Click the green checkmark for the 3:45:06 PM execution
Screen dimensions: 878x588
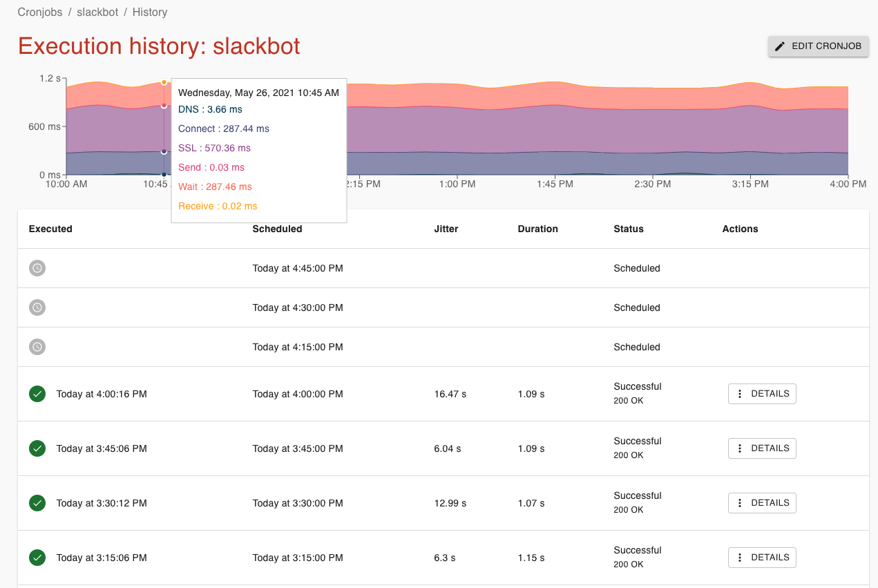coord(37,448)
